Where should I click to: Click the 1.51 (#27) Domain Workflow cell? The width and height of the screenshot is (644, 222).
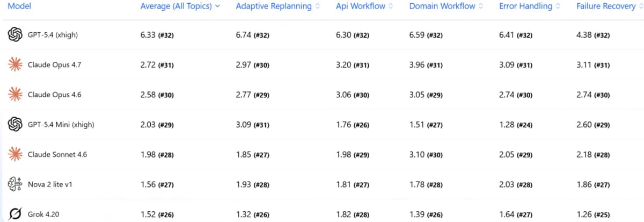pos(426,125)
